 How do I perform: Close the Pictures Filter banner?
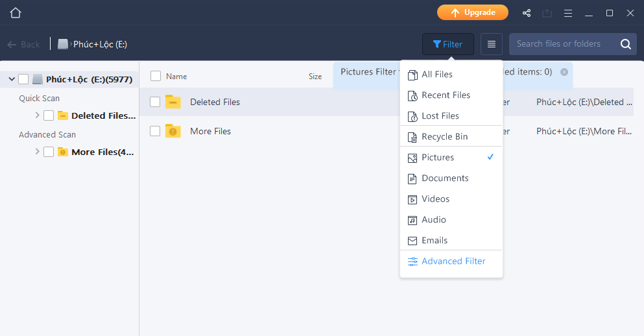tap(564, 72)
